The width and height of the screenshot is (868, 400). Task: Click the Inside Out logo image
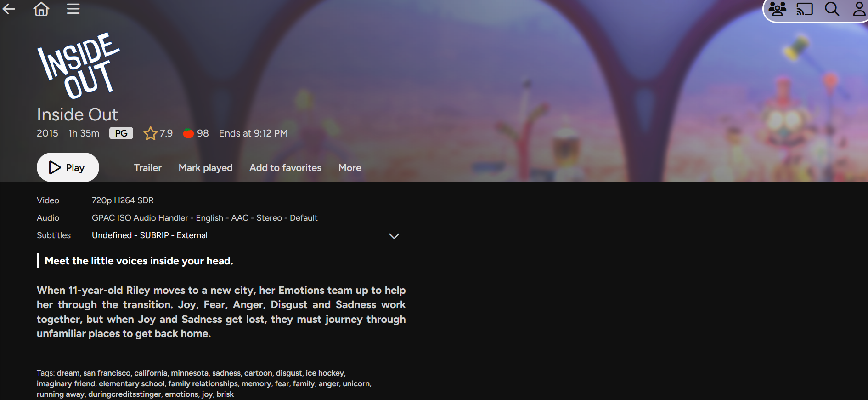pos(78,65)
